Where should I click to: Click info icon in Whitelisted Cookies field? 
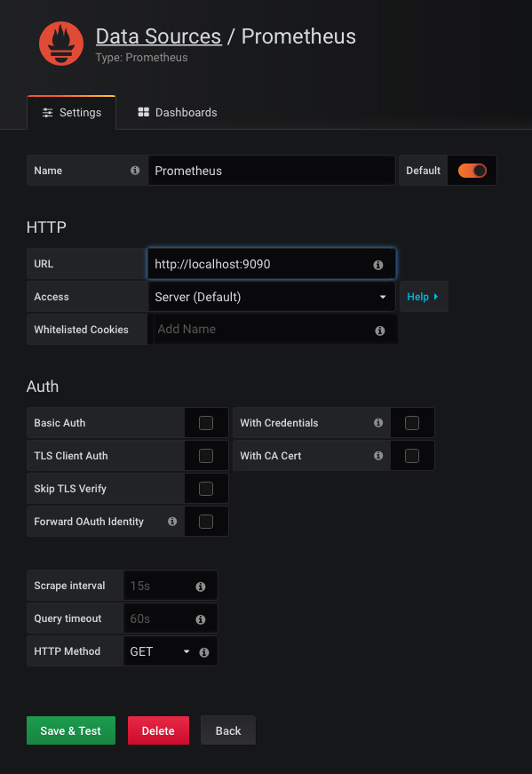(x=379, y=331)
